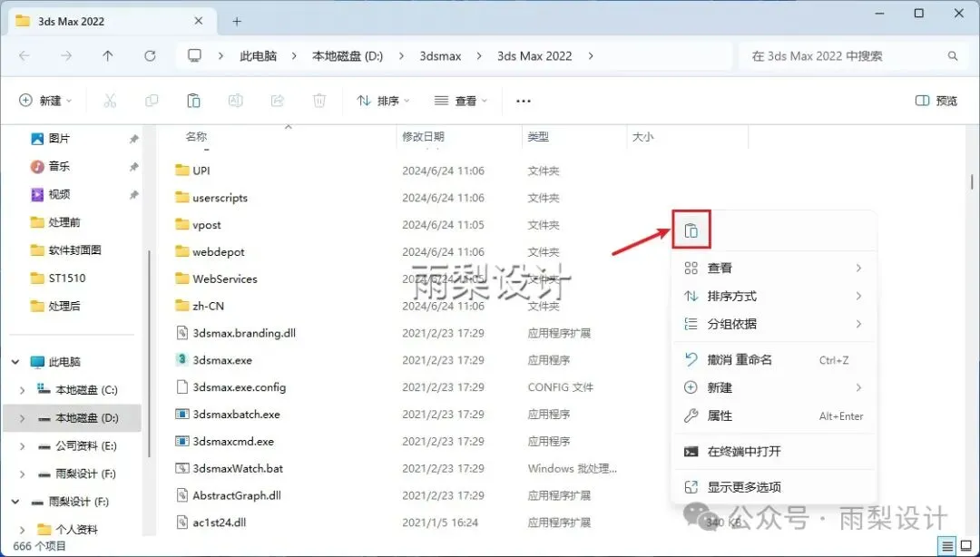Select the 3dsmax.exe application icon
The height and width of the screenshot is (557, 980).
(x=181, y=359)
